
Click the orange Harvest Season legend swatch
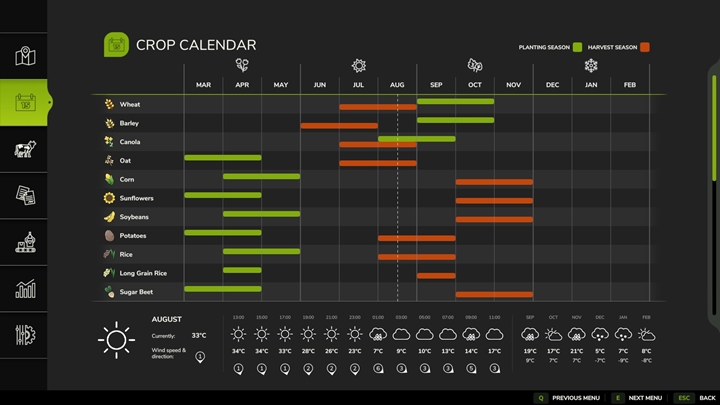point(645,47)
